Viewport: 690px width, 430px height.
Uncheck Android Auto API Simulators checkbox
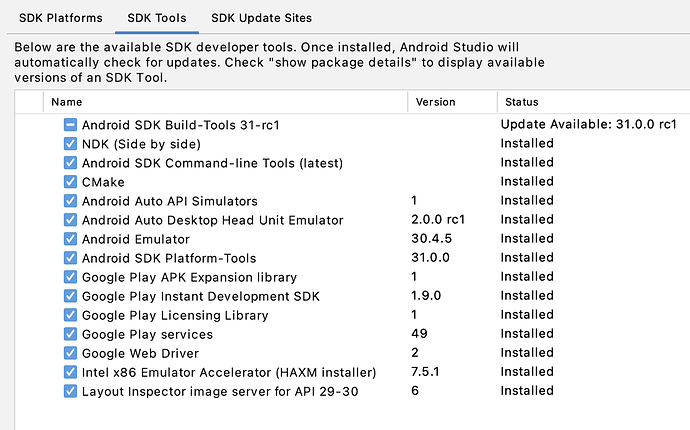point(70,201)
